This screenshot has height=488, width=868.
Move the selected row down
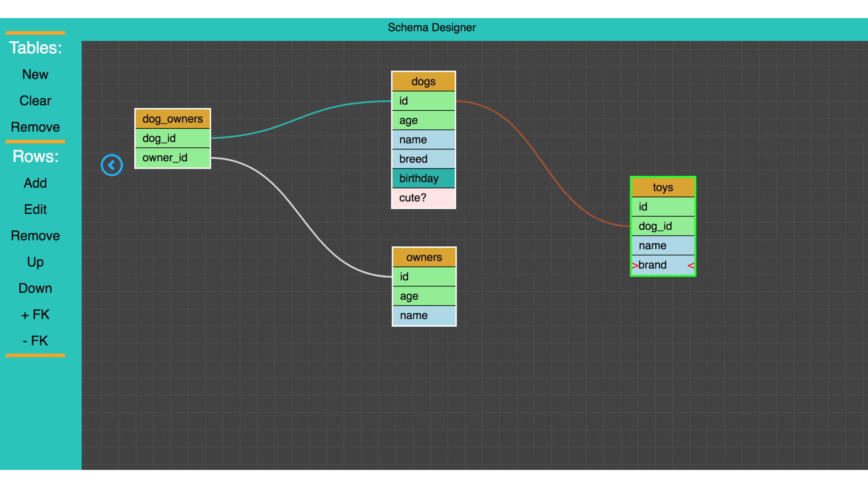click(x=35, y=288)
